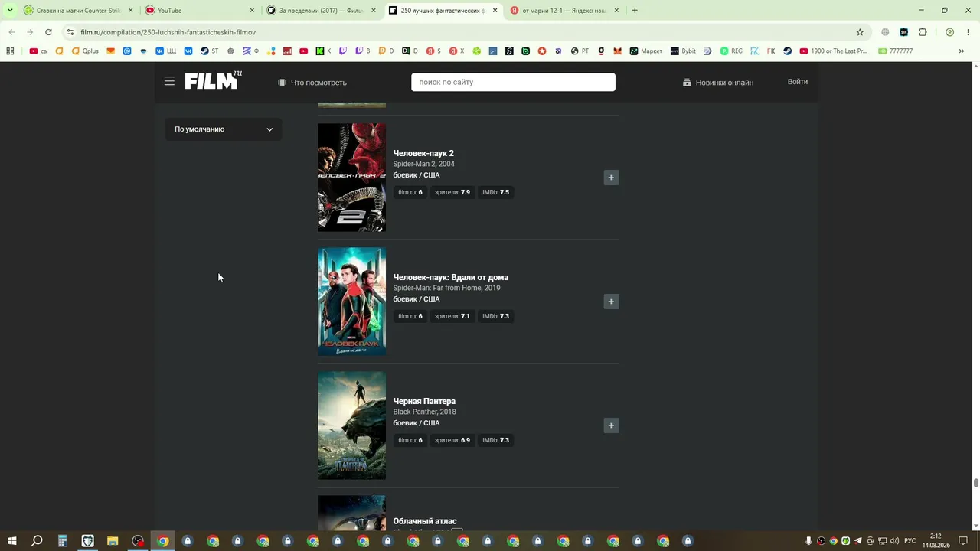This screenshot has width=980, height=551.
Task: Bookmark this page with the star icon
Action: pyautogui.click(x=860, y=32)
